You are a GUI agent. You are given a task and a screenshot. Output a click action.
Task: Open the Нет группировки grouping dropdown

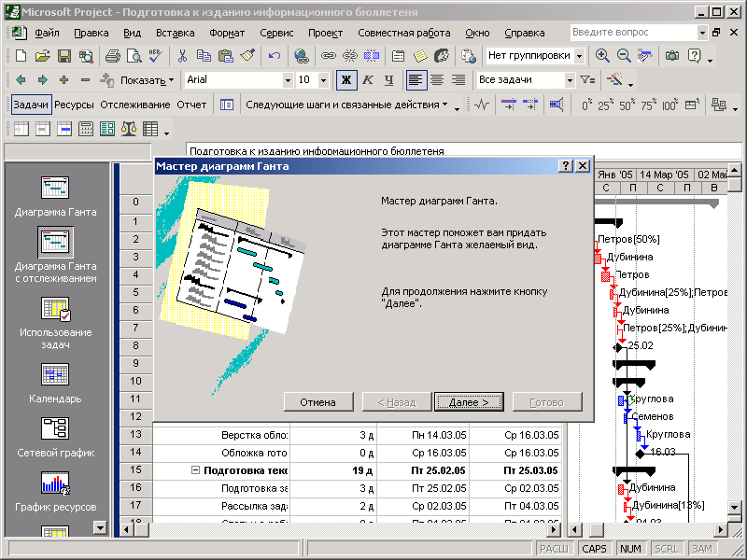pos(579,56)
